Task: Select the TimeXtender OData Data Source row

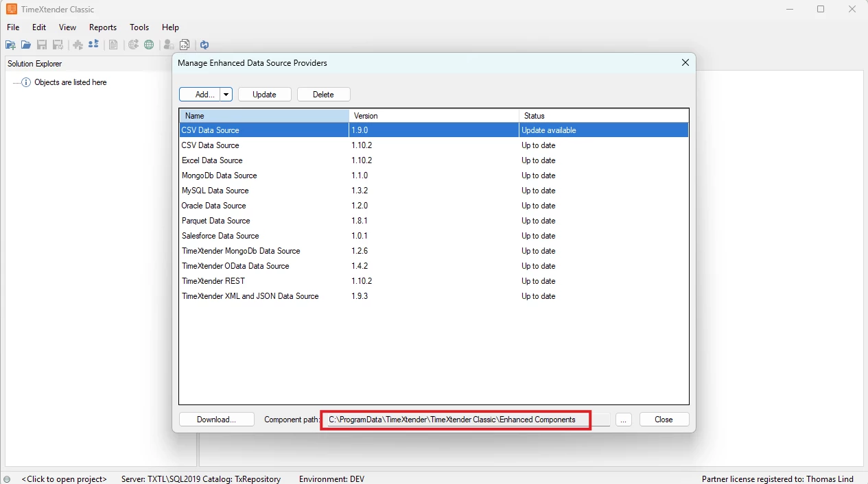Action: pos(434,266)
